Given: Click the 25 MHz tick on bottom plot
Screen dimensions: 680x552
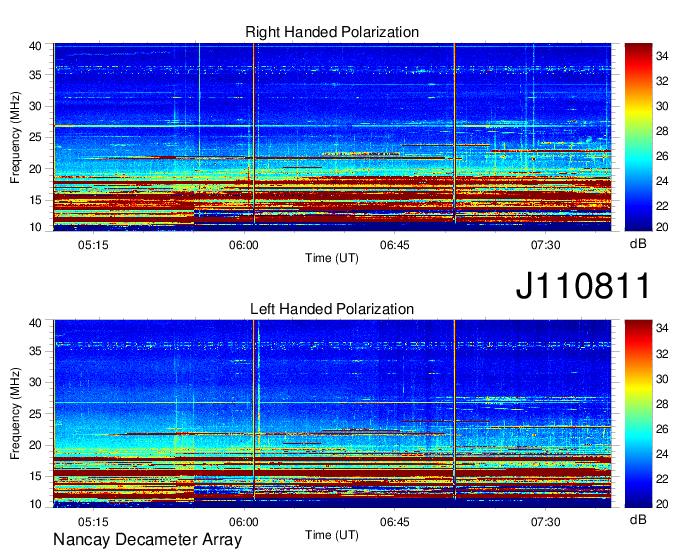Looking at the screenshot, I should pyautogui.click(x=36, y=414).
